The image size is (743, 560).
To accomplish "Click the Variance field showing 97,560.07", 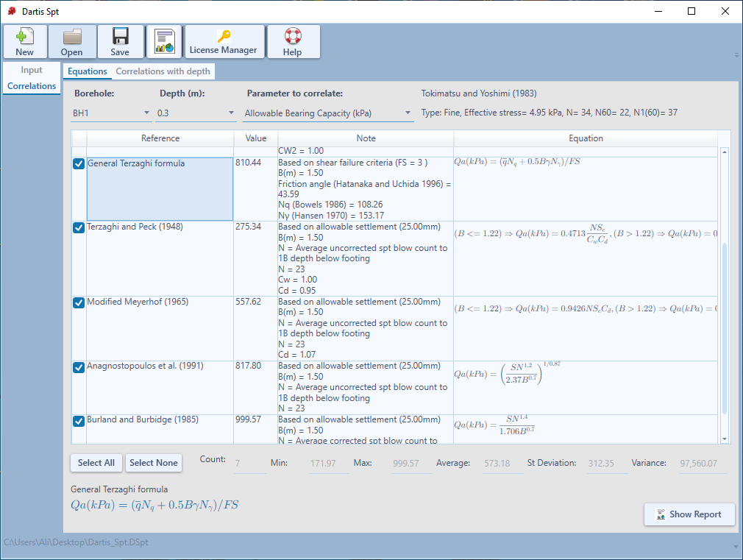I will tap(703, 464).
